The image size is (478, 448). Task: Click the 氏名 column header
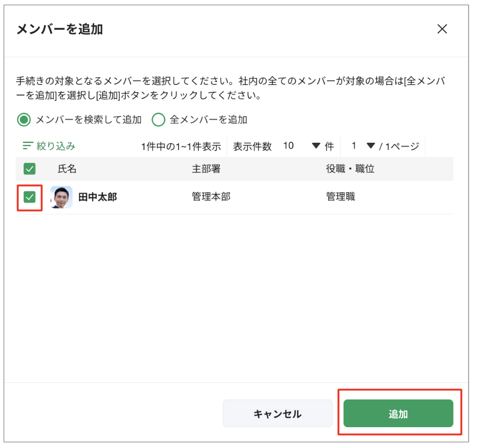click(67, 169)
